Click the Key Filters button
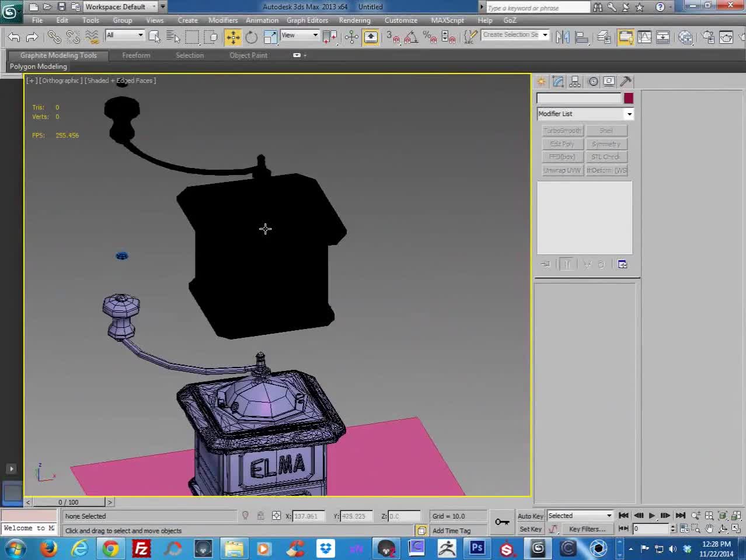 point(587,529)
